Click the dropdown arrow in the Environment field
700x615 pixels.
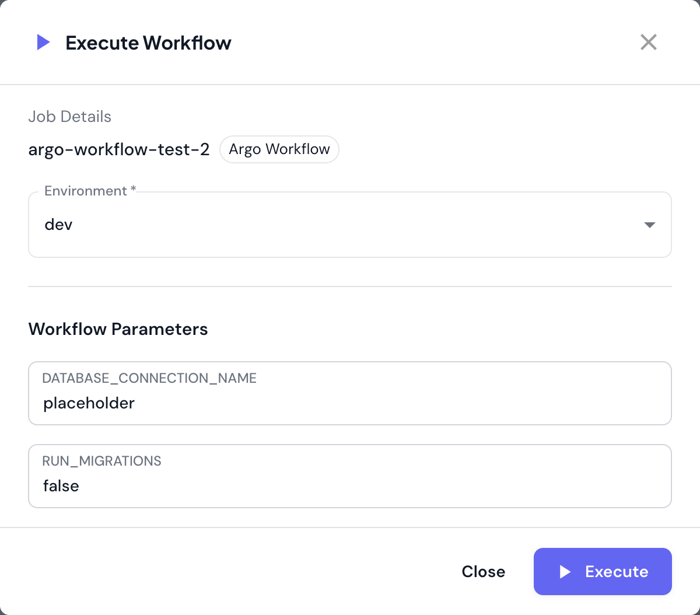pyautogui.click(x=649, y=225)
